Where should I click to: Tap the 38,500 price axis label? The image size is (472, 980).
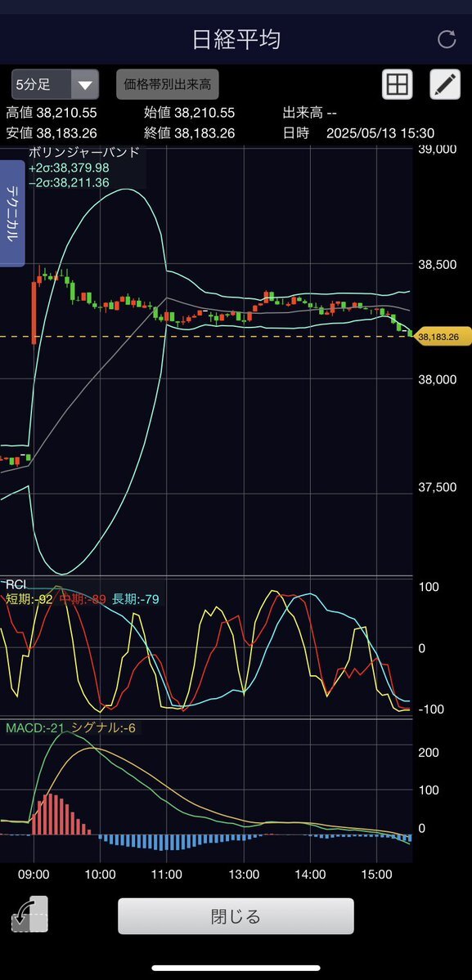click(x=438, y=265)
